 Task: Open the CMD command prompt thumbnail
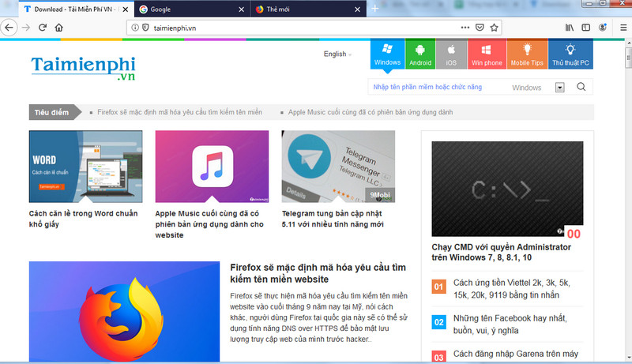click(507, 189)
